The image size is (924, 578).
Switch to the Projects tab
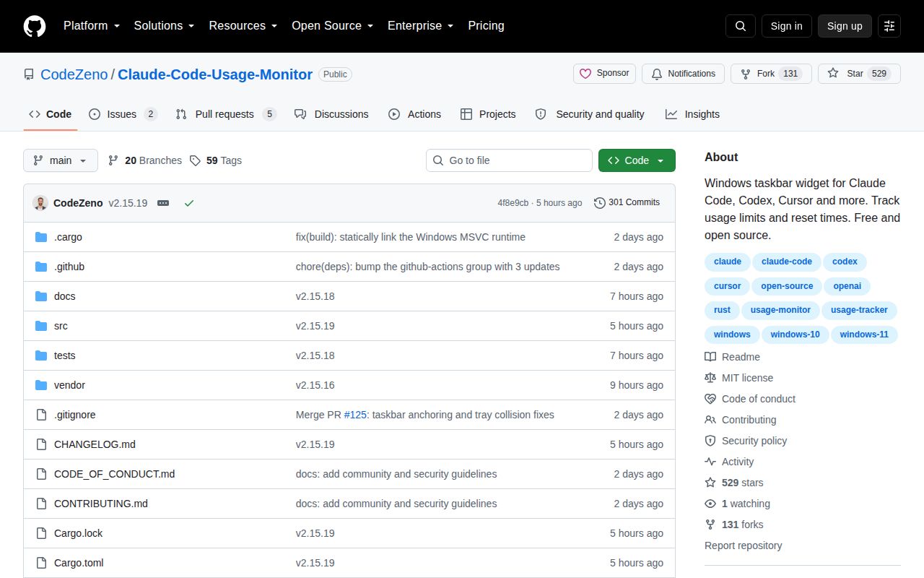(x=488, y=114)
